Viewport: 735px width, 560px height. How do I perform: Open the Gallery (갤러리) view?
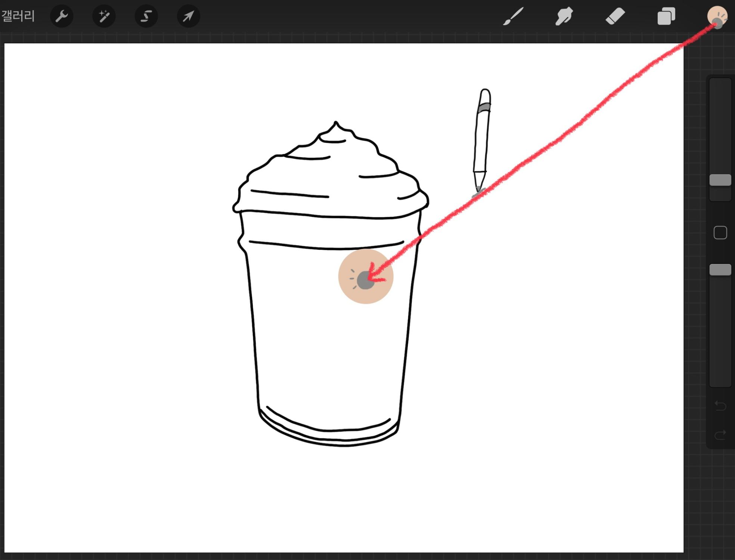point(18,16)
